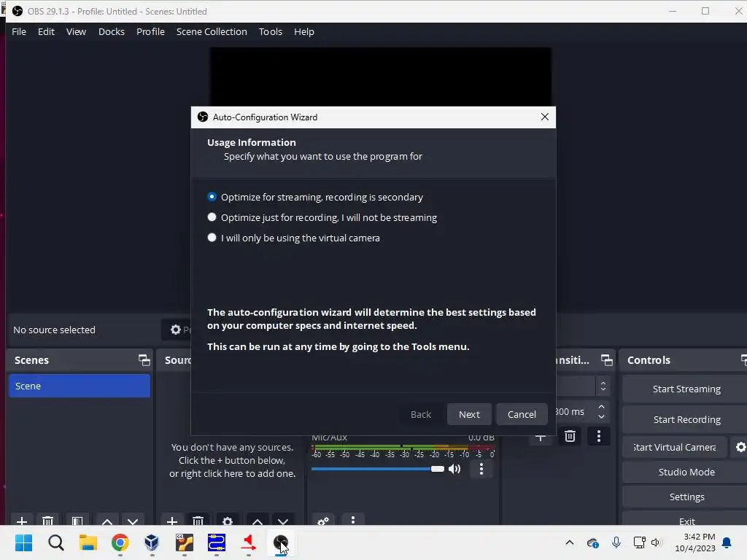Pop out the Scene Transitions dock
Screen dimensions: 747x560
tap(606, 360)
